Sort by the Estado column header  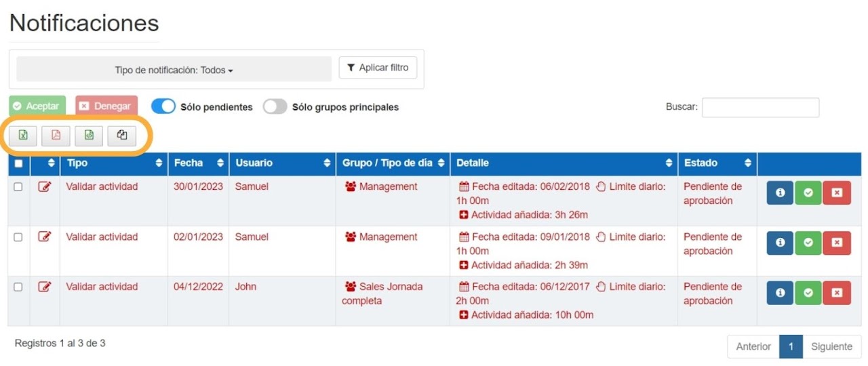[x=717, y=163]
